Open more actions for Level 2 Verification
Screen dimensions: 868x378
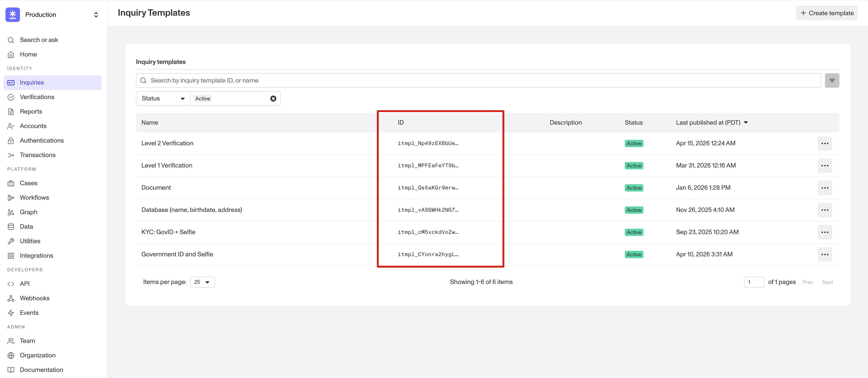[x=824, y=143]
